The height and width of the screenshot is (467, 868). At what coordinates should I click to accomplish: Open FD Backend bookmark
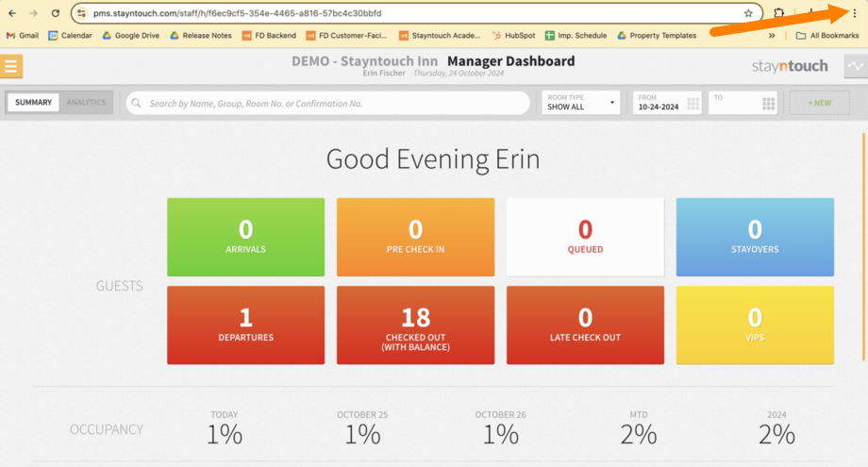[x=269, y=36]
